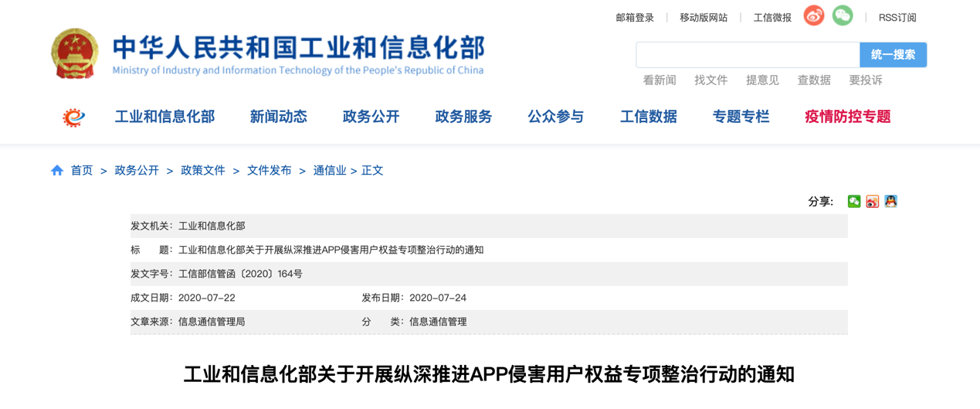Select 查数据 quick link
The width and height of the screenshot is (980, 409).
(814, 80)
